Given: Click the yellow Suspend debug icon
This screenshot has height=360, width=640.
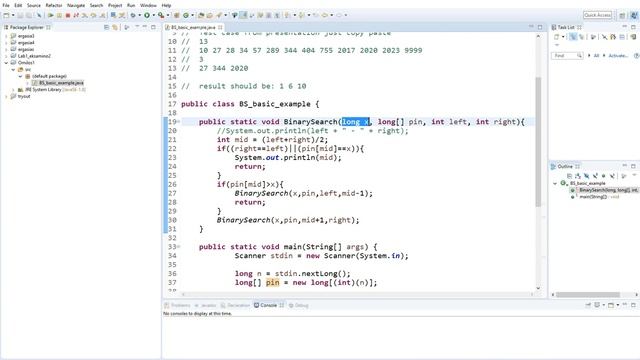Looking at the screenshot, I should coord(59,15).
